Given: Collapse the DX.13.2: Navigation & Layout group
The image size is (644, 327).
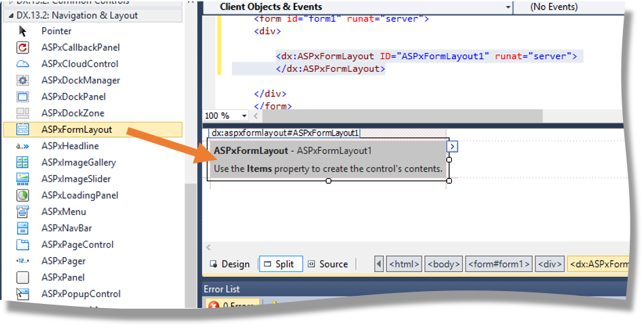Looking at the screenshot, I should tap(11, 16).
